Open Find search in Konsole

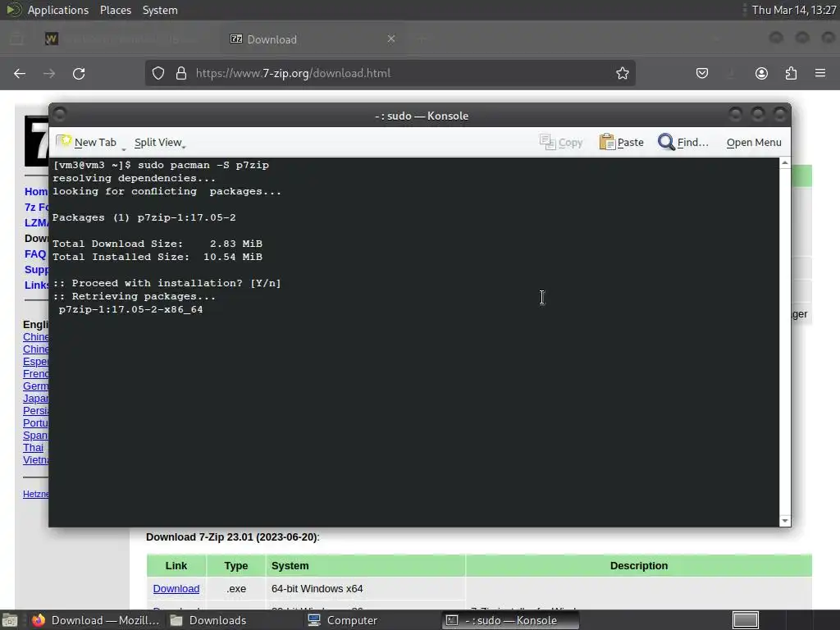[683, 143]
